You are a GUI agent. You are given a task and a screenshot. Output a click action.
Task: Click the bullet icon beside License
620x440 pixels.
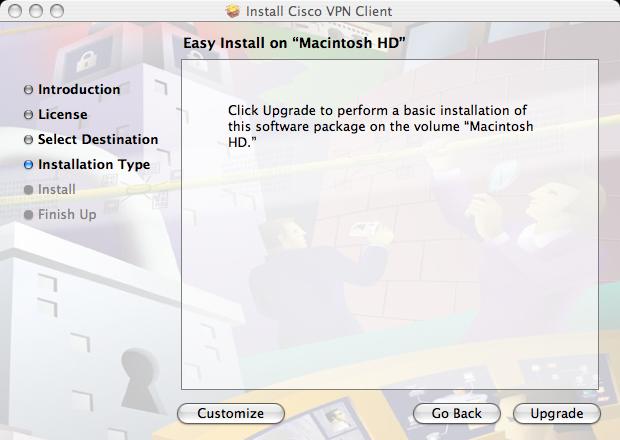coord(28,115)
